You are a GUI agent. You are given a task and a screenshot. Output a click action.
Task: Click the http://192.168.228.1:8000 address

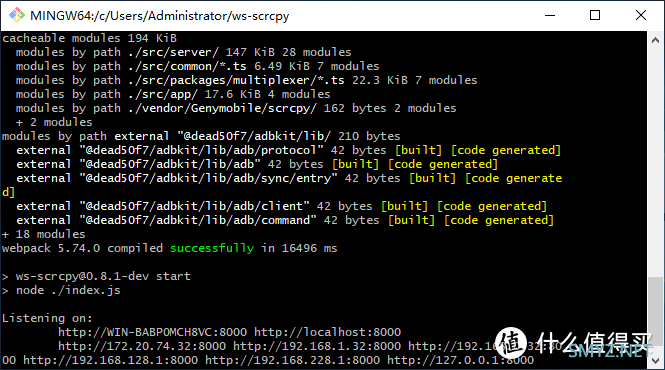[x=293, y=360]
